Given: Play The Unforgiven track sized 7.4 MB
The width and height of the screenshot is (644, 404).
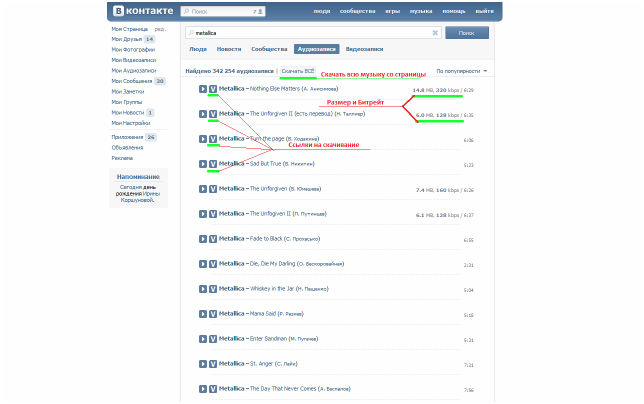Looking at the screenshot, I should coord(203,189).
